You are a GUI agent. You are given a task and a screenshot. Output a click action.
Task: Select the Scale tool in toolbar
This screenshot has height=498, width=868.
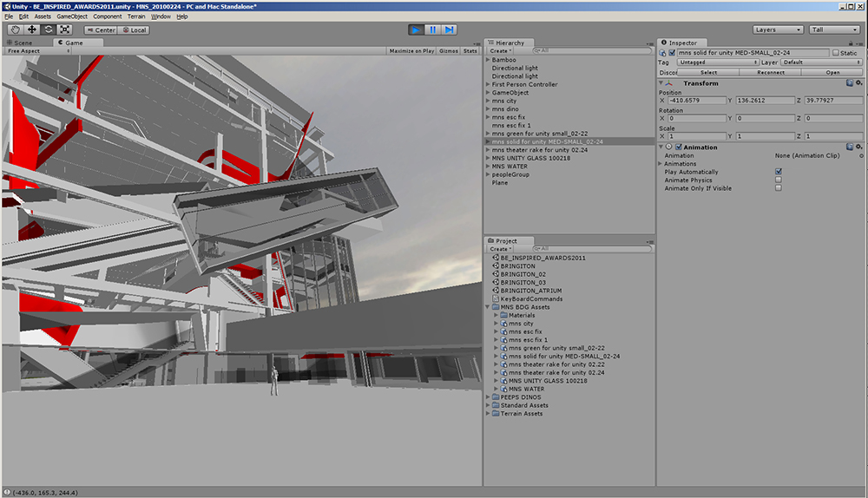pos(64,29)
